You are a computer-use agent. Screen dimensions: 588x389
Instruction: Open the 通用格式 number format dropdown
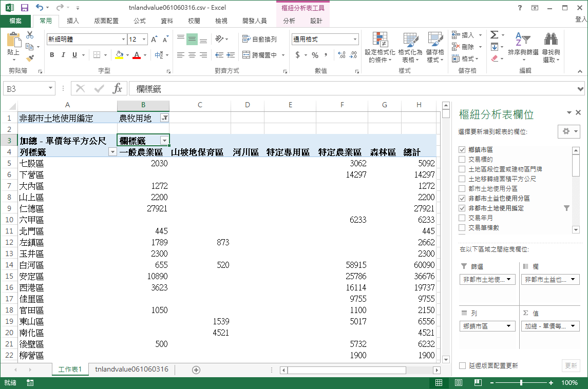coord(355,40)
